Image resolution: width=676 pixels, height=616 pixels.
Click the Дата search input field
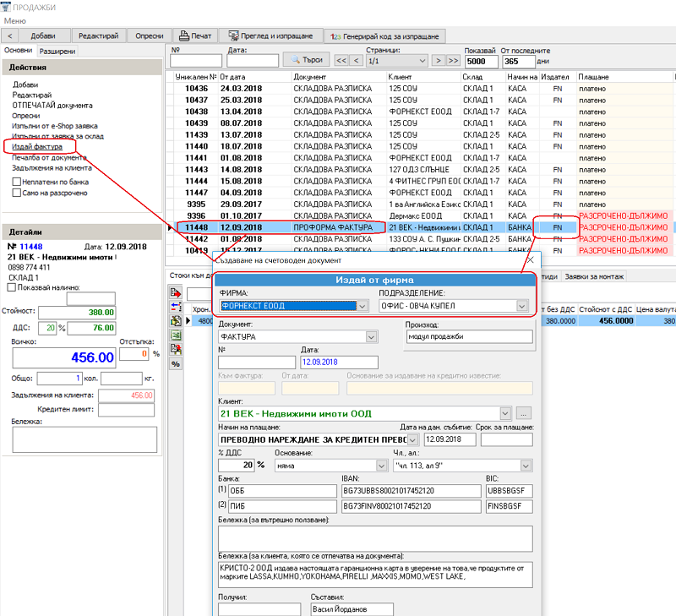(253, 61)
